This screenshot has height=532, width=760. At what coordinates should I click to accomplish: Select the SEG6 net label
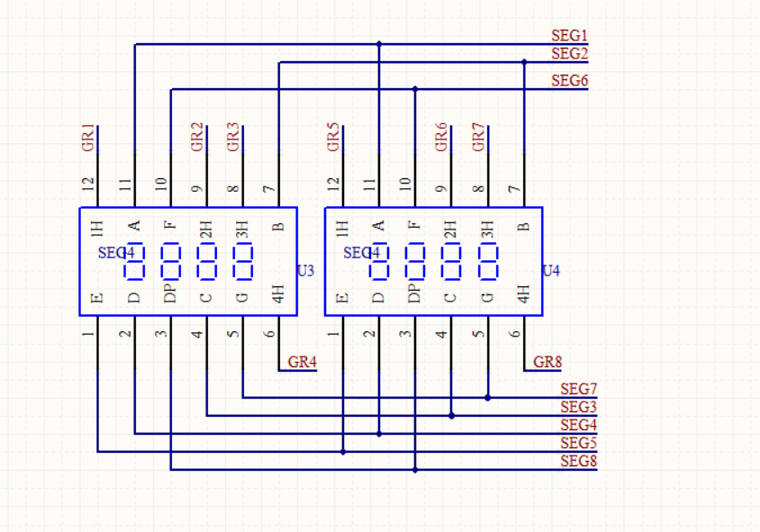pos(569,80)
